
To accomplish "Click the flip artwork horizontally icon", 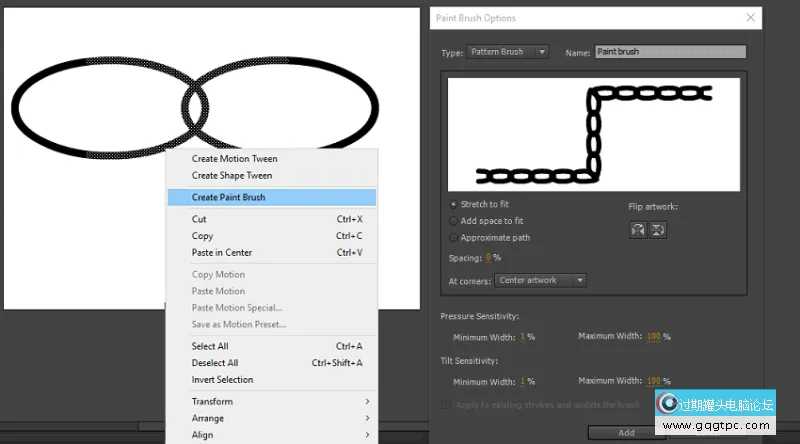I will click(637, 229).
